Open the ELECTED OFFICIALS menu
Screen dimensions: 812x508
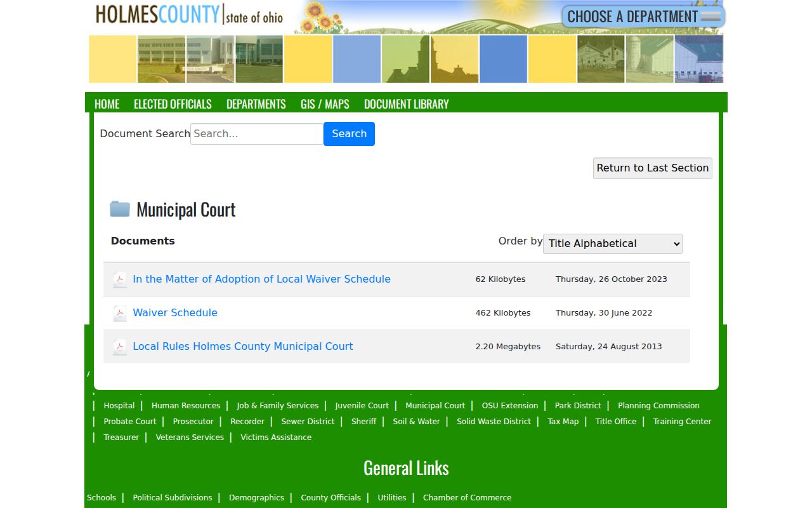[x=173, y=104]
